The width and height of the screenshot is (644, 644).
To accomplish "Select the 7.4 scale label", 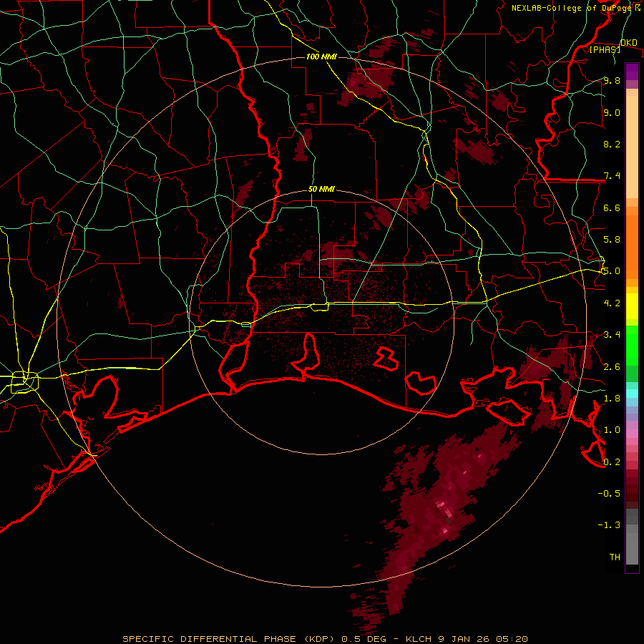I will tap(612, 176).
